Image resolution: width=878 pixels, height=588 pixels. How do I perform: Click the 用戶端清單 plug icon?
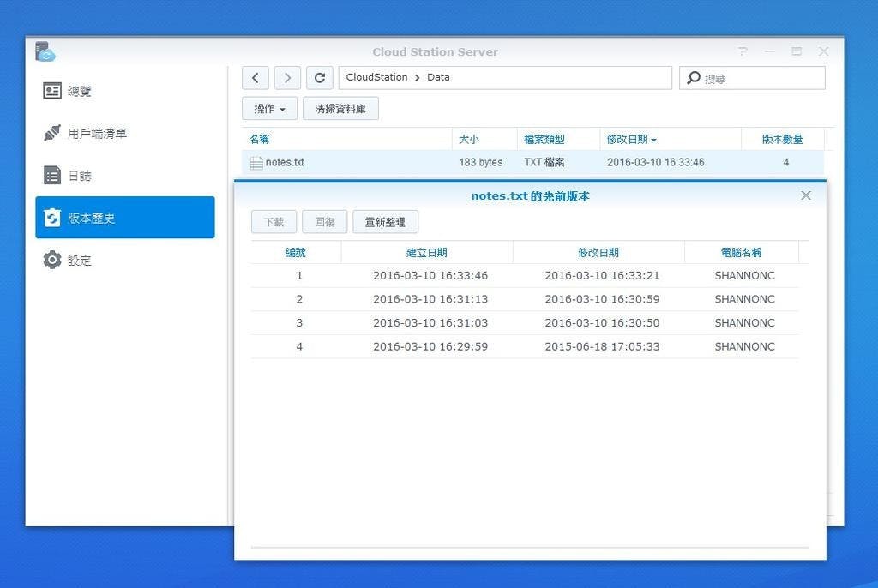click(x=52, y=133)
